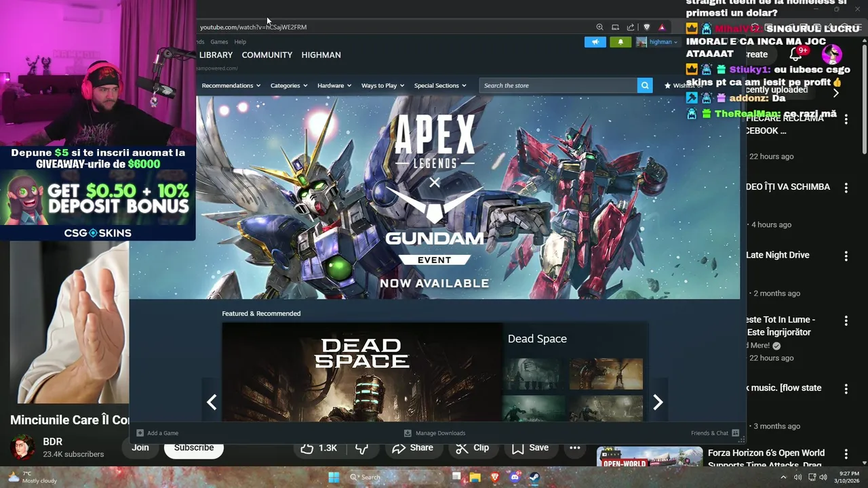This screenshot has width=868, height=488.
Task: Open Steam notifications green bell
Action: [x=620, y=42]
